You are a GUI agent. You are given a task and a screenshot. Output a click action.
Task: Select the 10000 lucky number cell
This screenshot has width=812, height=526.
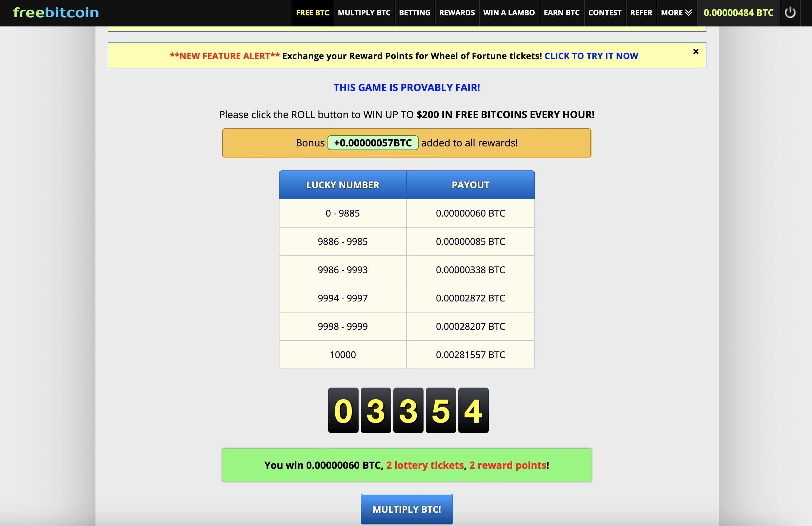click(x=343, y=355)
